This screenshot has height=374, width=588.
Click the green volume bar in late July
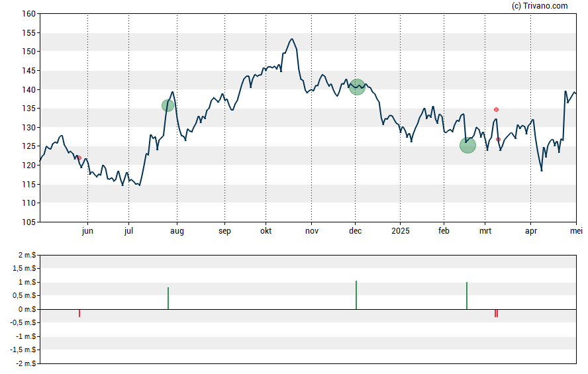(x=168, y=299)
